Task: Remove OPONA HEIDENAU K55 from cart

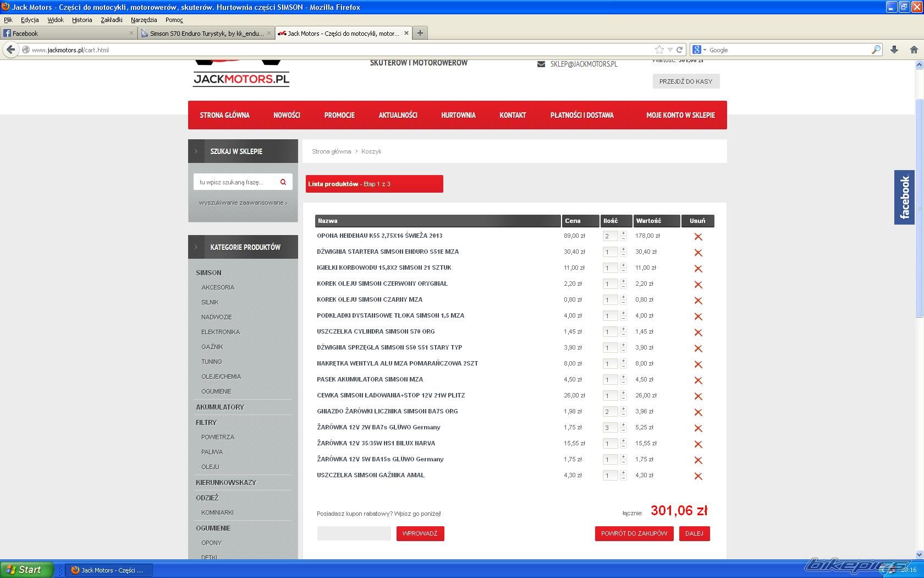Action: (x=698, y=237)
